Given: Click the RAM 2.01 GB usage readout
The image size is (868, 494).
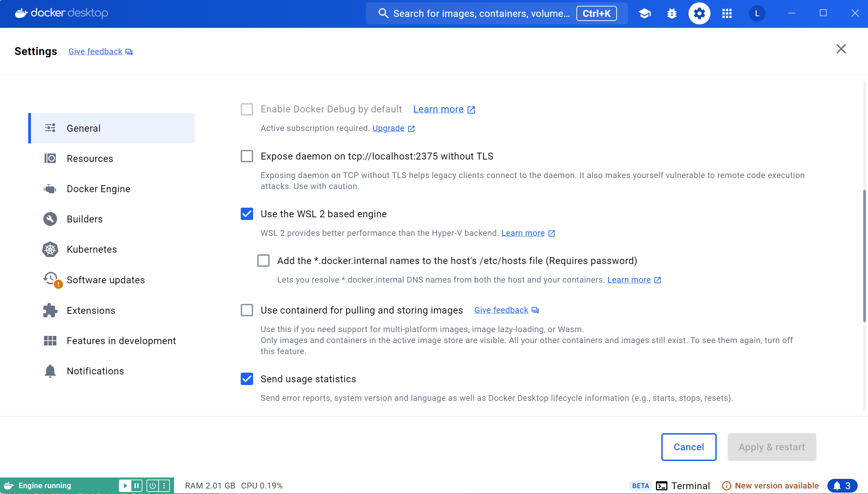Looking at the screenshot, I should (x=210, y=486).
